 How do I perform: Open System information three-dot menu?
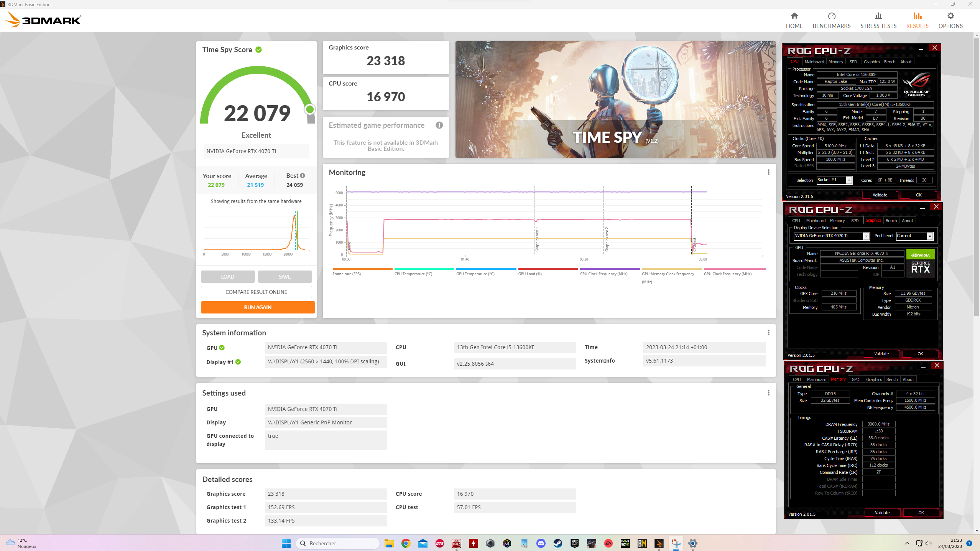(x=768, y=333)
